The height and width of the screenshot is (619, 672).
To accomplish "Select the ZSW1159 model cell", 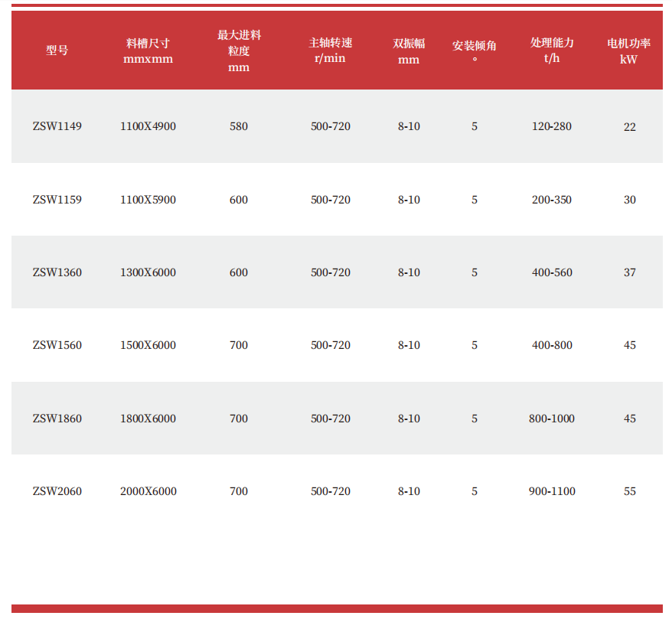I will pyautogui.click(x=57, y=200).
